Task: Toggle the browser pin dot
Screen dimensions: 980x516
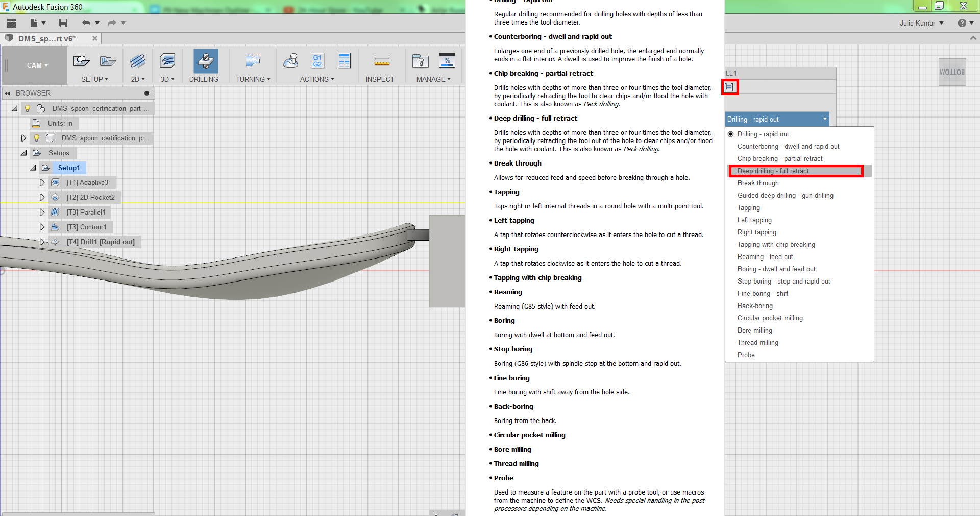Action: click(146, 93)
